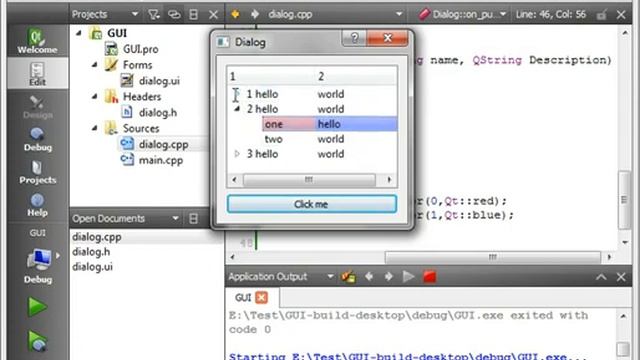Collapse the Headers folder

[x=94, y=96]
